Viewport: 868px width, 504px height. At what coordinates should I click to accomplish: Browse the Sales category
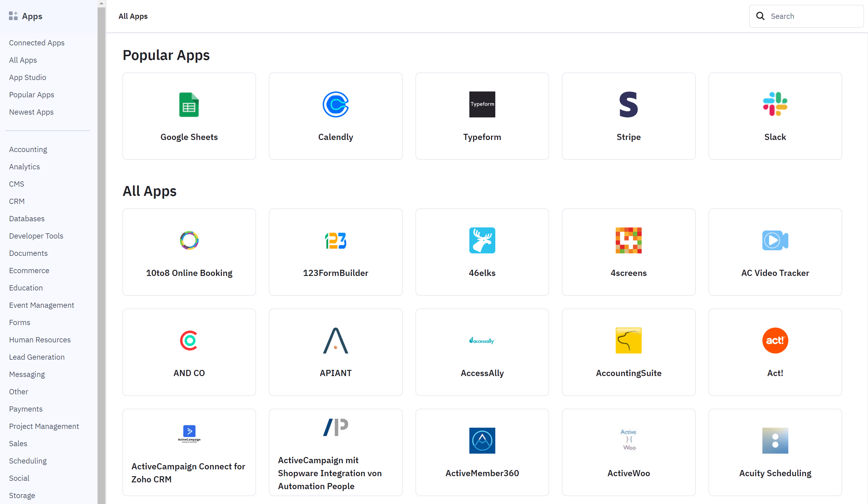(18, 443)
